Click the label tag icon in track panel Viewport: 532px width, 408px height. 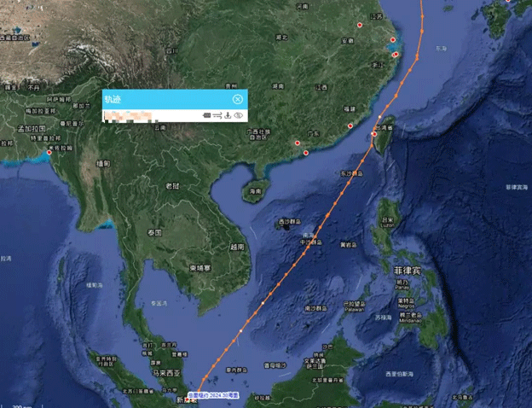pyautogui.click(x=206, y=115)
